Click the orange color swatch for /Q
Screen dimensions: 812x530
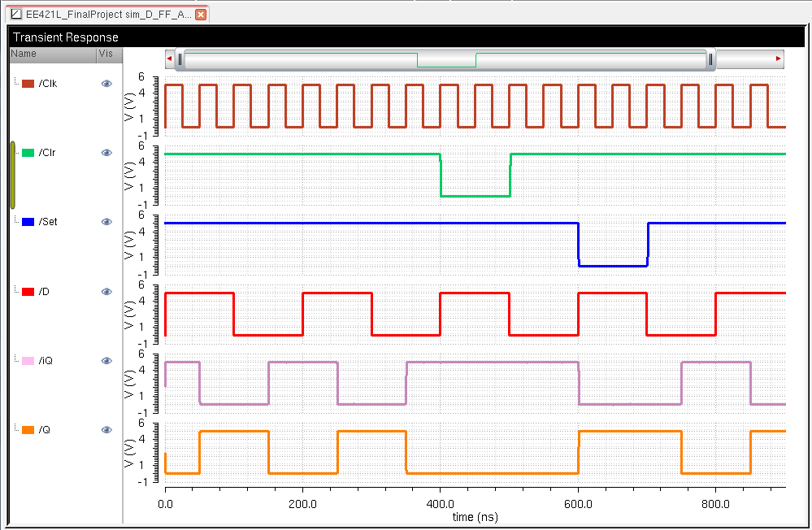(28, 430)
